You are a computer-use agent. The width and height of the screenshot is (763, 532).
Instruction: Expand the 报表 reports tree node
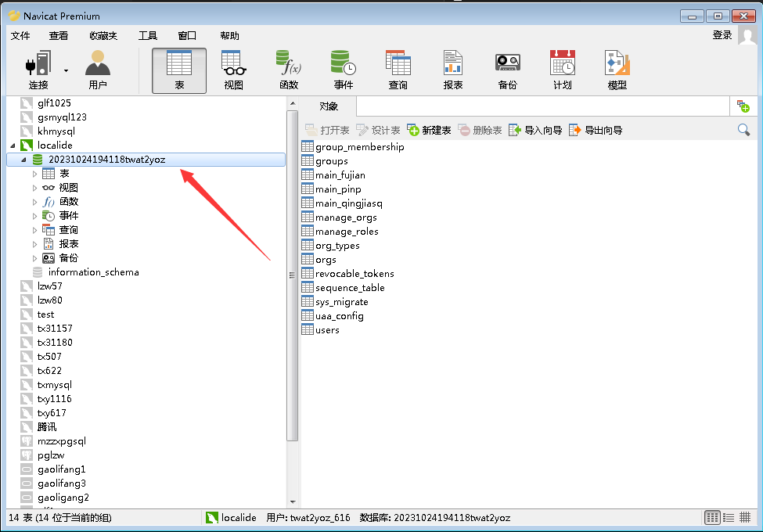click(x=34, y=244)
